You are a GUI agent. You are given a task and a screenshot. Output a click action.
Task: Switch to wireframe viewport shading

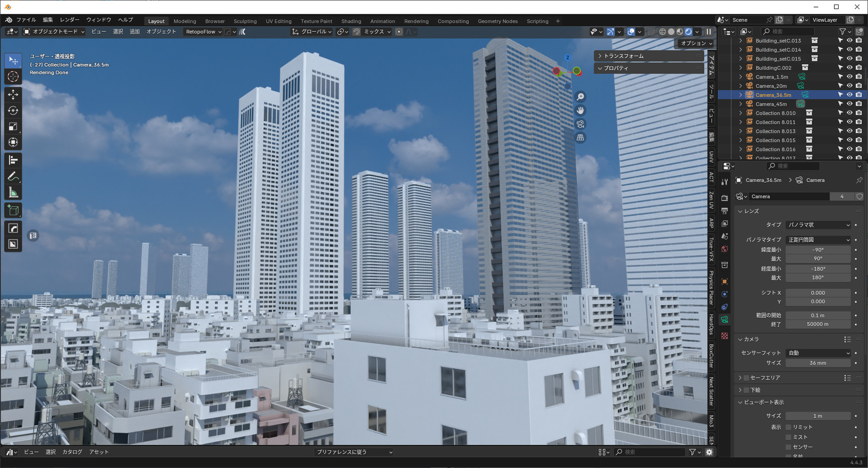662,31
